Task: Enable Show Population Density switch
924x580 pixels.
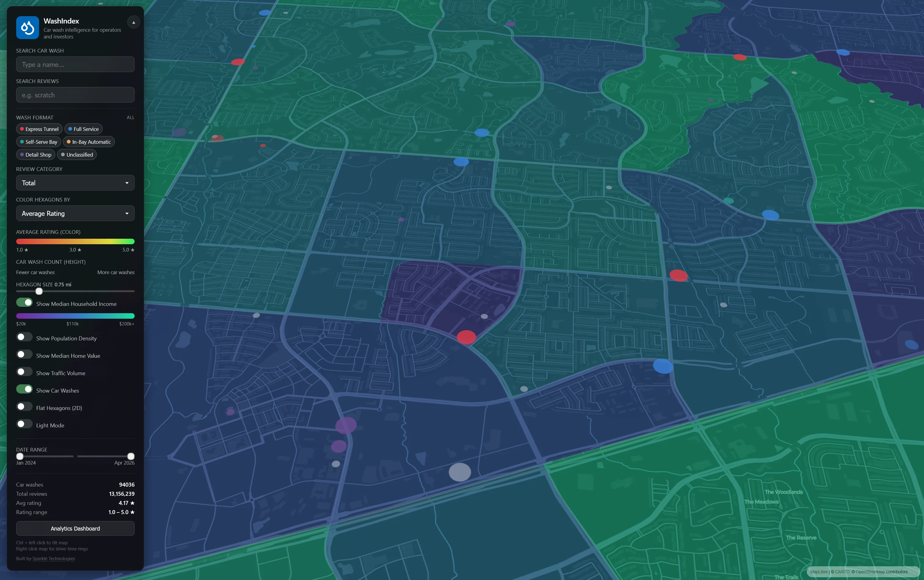Action: pyautogui.click(x=24, y=337)
